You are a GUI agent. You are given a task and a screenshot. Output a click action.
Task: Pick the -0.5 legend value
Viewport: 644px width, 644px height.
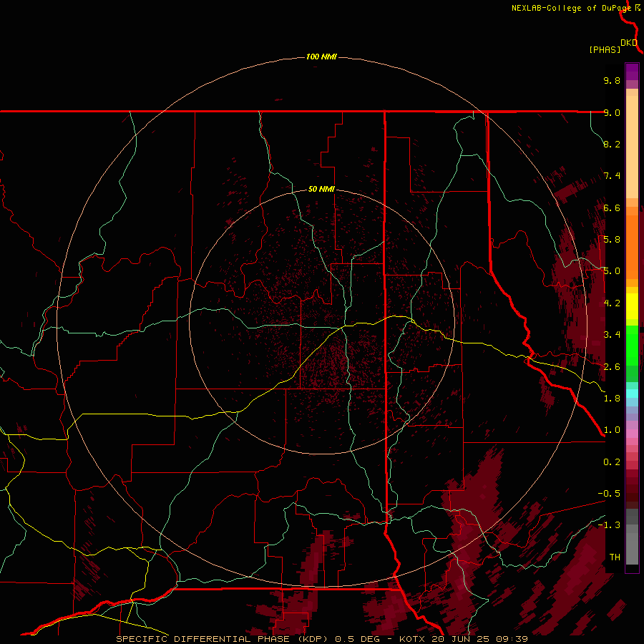(x=609, y=494)
